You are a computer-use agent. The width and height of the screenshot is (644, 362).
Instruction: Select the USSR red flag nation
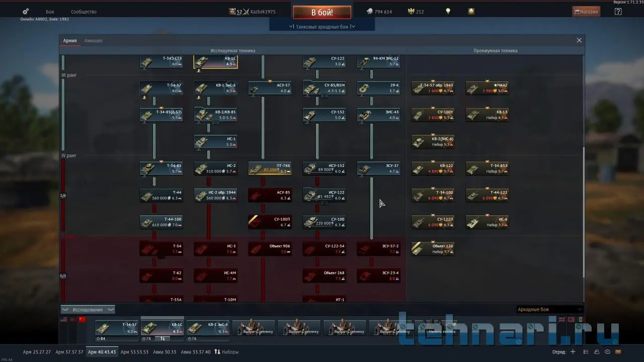point(83,319)
